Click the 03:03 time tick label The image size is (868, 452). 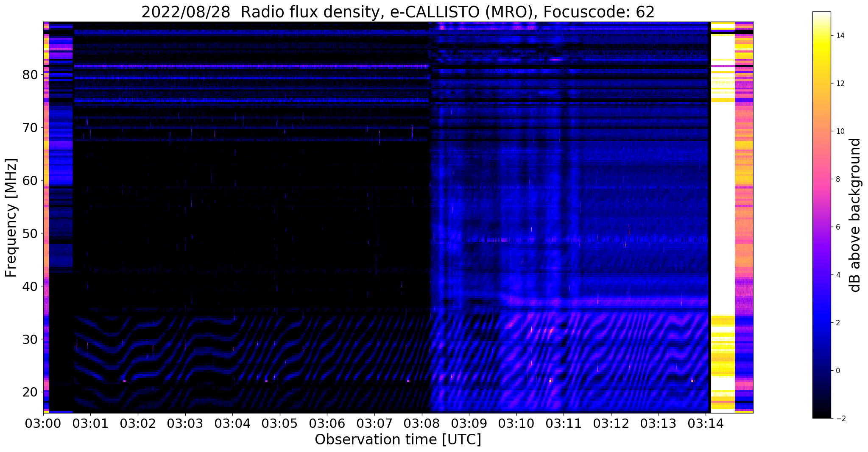[185, 423]
